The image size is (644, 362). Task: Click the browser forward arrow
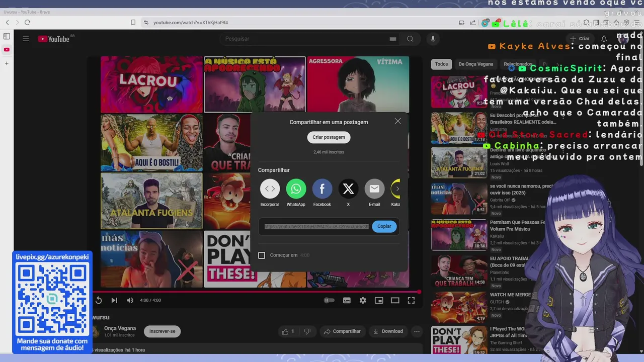click(x=17, y=23)
